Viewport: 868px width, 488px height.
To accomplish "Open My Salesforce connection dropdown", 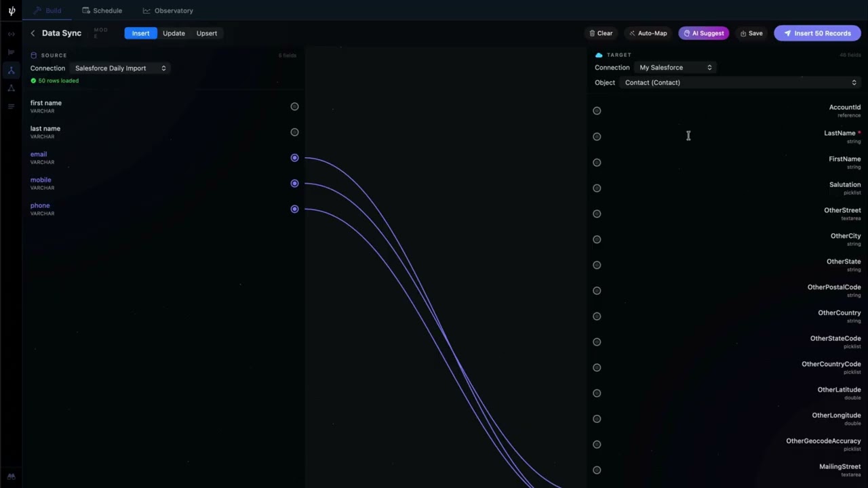I will (x=675, y=68).
